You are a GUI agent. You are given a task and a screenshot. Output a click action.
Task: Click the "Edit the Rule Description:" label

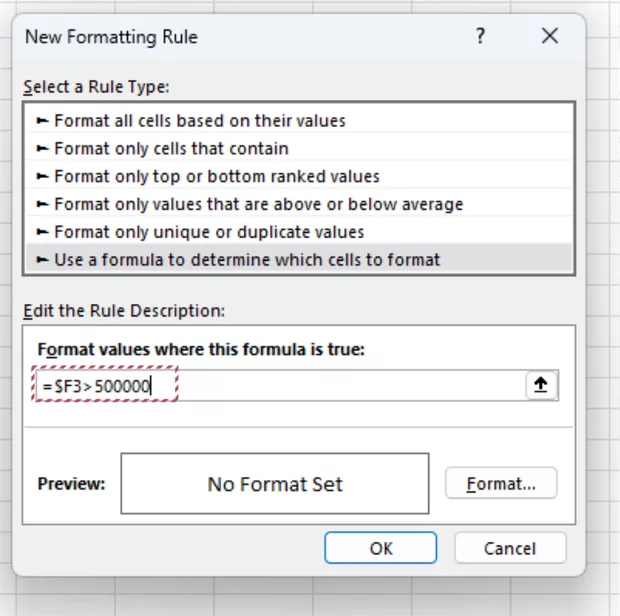[x=123, y=310]
